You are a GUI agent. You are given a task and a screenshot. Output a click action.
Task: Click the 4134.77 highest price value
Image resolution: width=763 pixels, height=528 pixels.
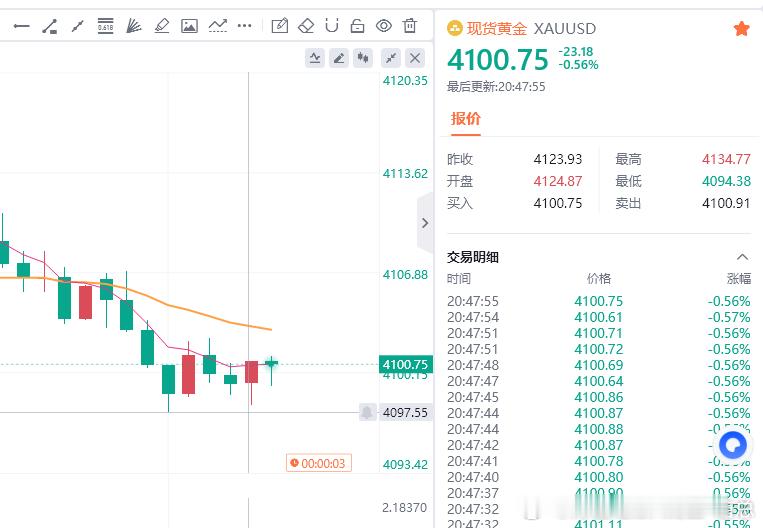[x=726, y=159]
